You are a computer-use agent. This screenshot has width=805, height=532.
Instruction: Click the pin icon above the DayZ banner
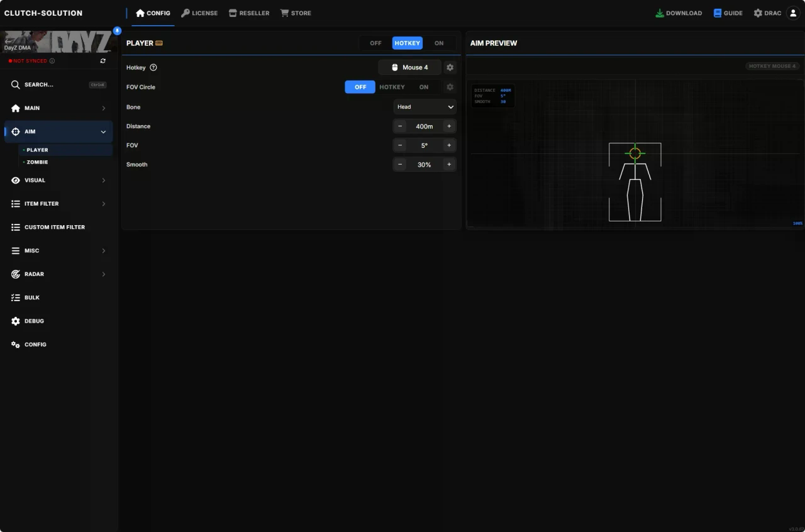tap(117, 30)
